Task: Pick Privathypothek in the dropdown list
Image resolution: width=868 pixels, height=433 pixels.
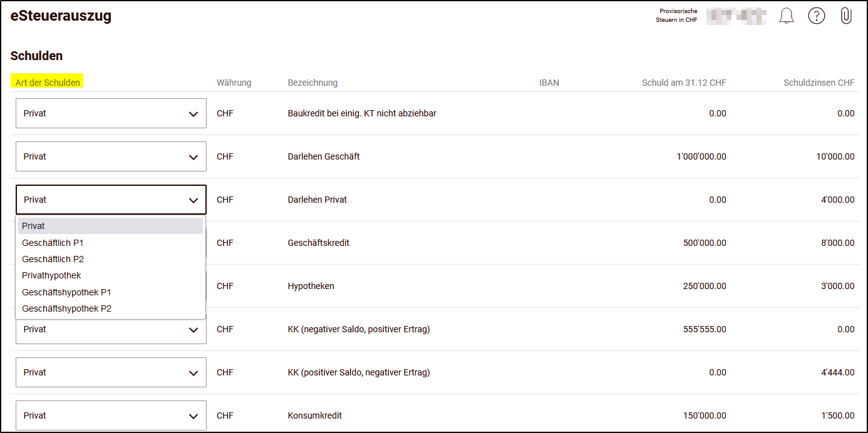Action: point(110,275)
